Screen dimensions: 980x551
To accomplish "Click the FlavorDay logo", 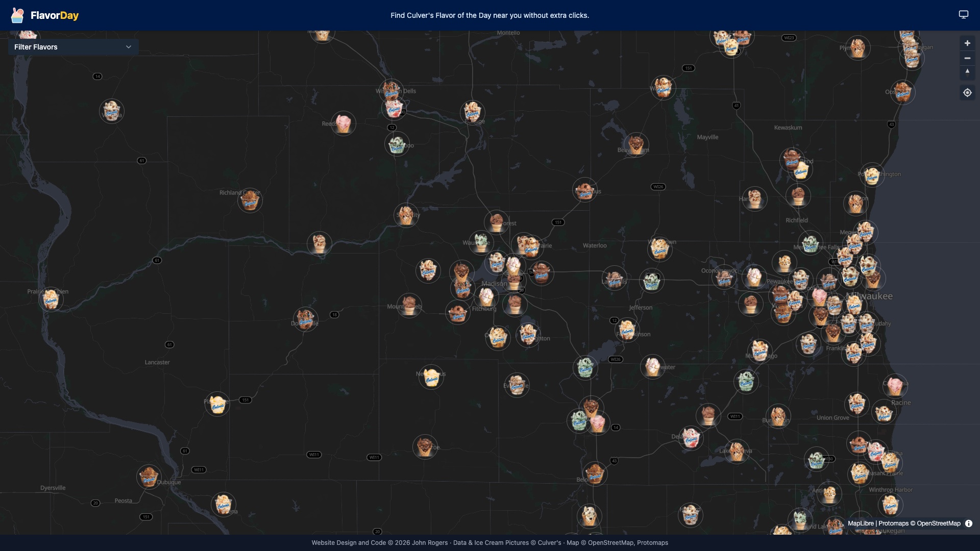I will 45,15.
